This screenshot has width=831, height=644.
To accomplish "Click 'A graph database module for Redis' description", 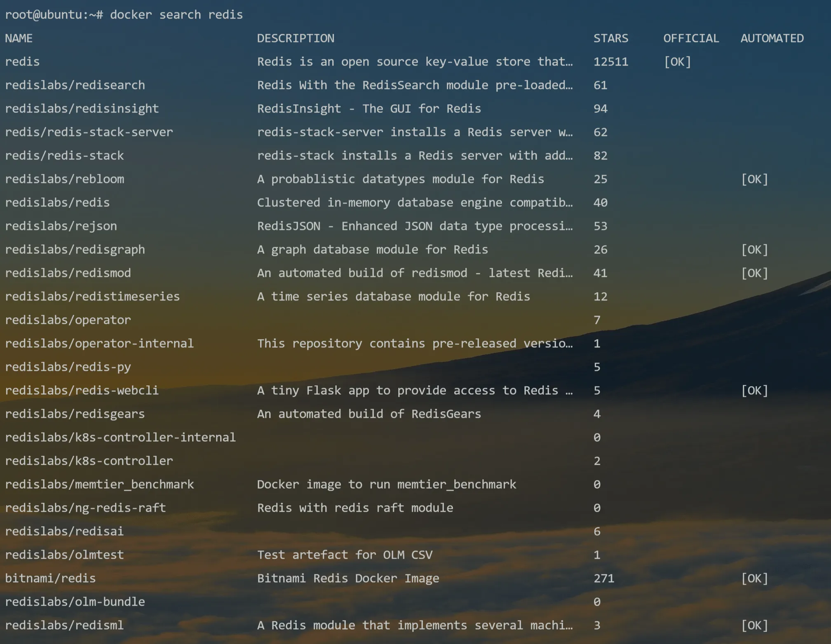I will (373, 250).
